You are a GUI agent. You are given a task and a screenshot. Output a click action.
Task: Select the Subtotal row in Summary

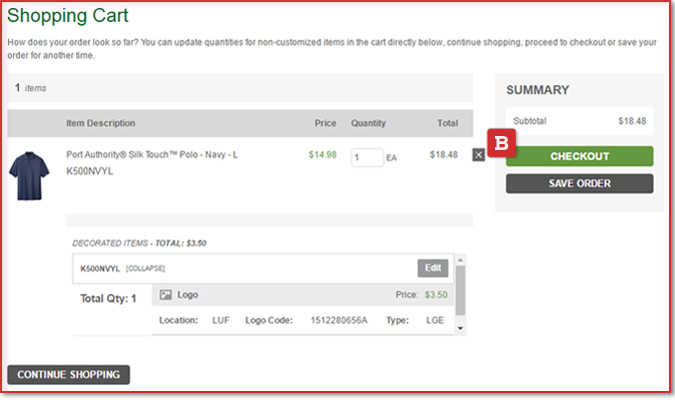click(x=579, y=121)
